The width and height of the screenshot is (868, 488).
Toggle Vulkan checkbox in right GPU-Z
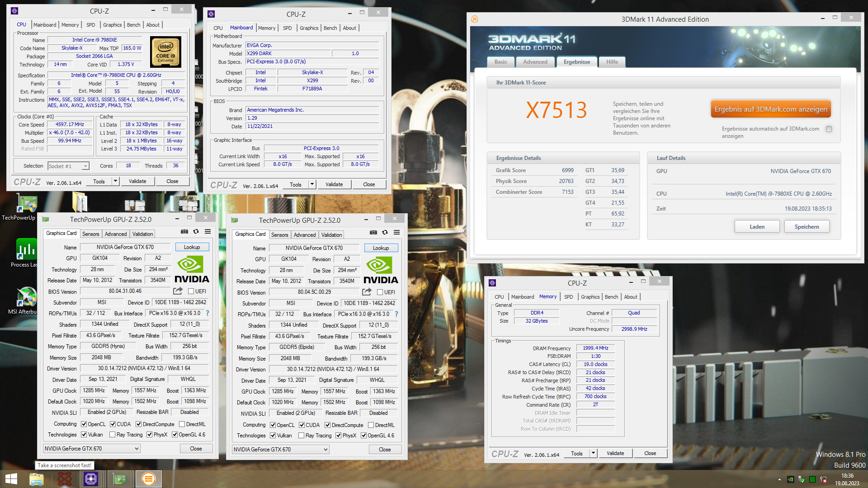point(273,436)
